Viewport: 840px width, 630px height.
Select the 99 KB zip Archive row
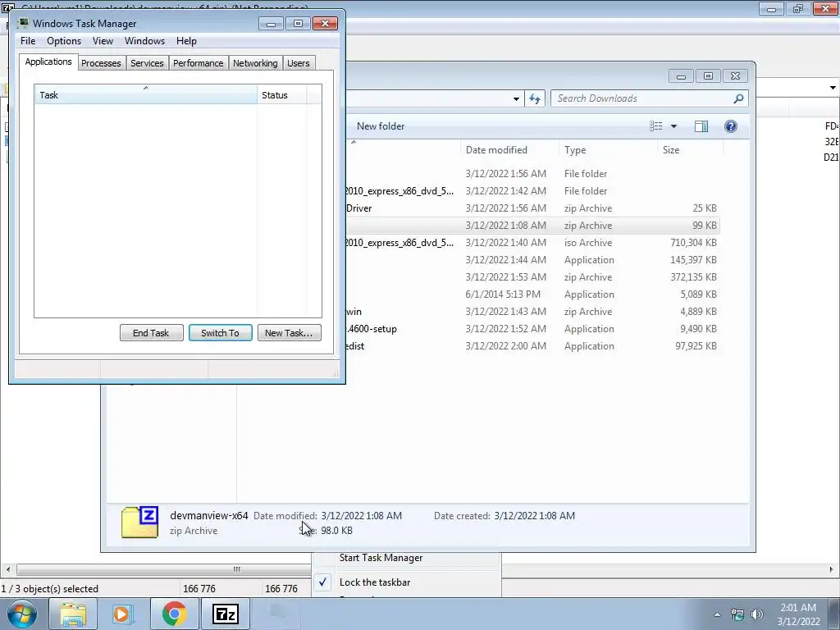point(532,226)
